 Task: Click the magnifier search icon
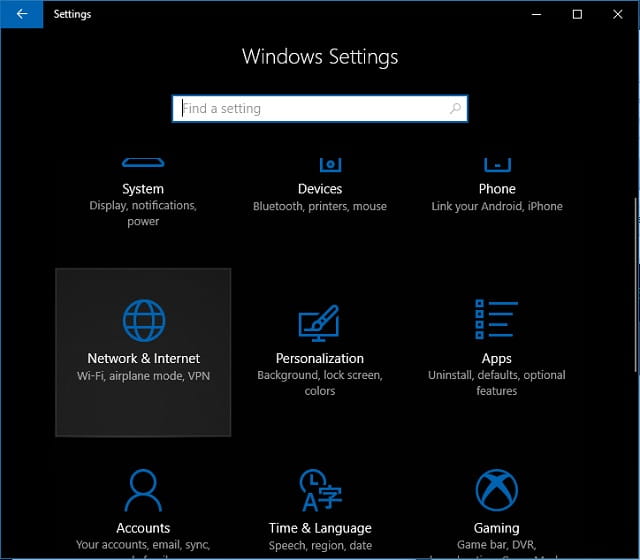pyautogui.click(x=455, y=109)
